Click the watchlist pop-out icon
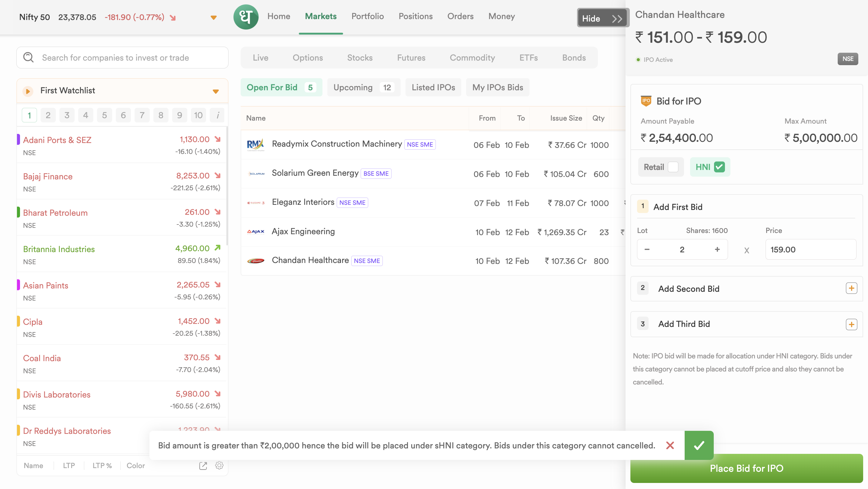 pos(203,465)
